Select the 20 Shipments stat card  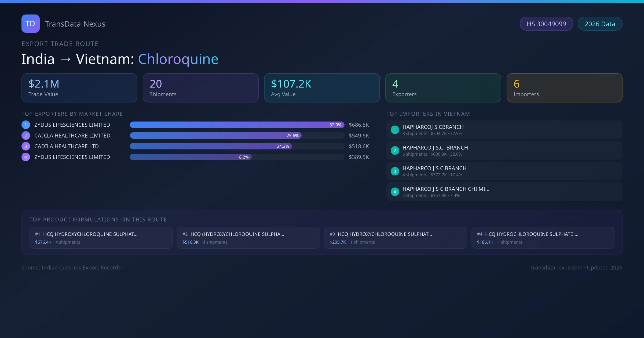pyautogui.click(x=200, y=88)
